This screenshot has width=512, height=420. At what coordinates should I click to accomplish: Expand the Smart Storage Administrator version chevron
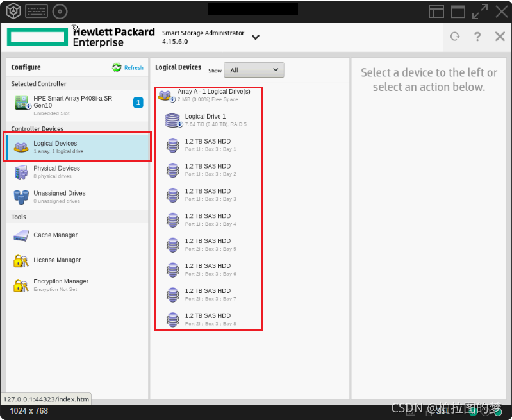[x=255, y=37]
